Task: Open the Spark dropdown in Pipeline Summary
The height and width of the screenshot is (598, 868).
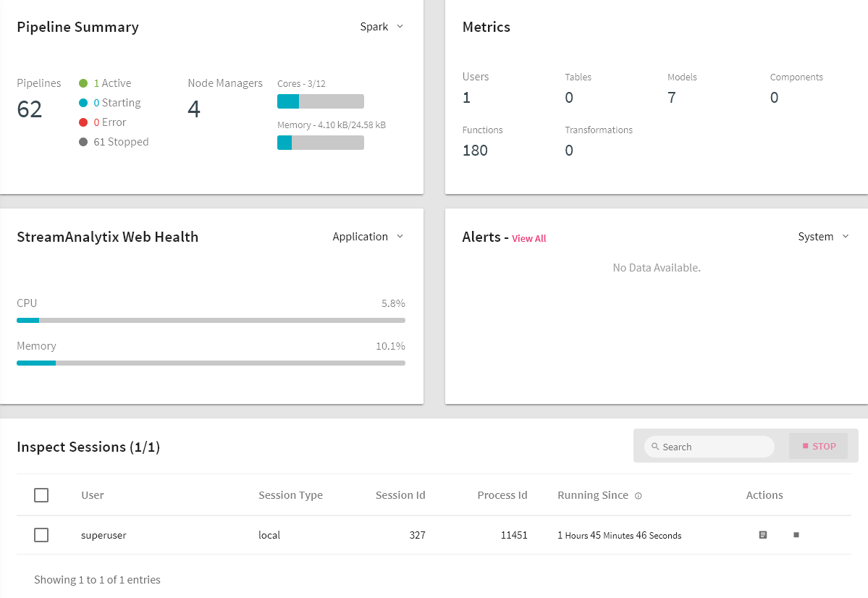Action: (x=382, y=27)
